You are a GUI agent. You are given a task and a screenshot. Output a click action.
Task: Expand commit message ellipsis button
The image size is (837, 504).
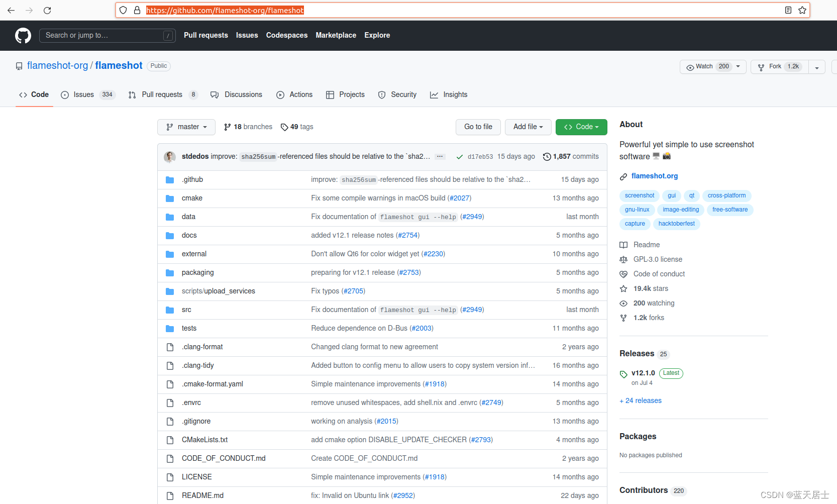[x=440, y=157]
